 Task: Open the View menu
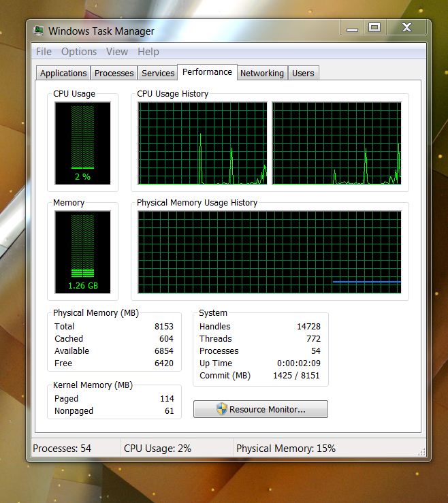click(x=117, y=52)
